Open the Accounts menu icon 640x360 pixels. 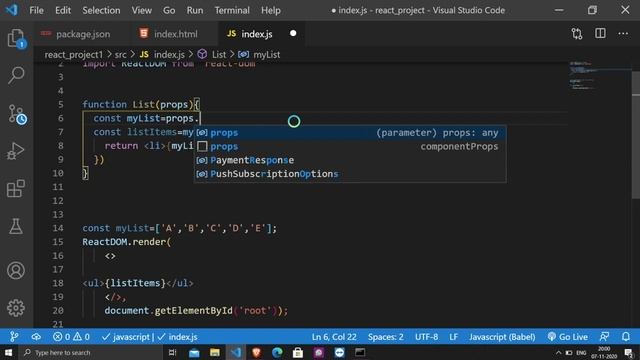[16, 271]
